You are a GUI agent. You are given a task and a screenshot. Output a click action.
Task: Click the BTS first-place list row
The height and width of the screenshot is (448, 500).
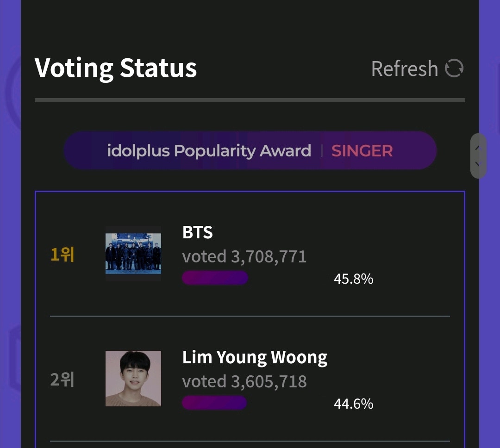click(x=250, y=254)
